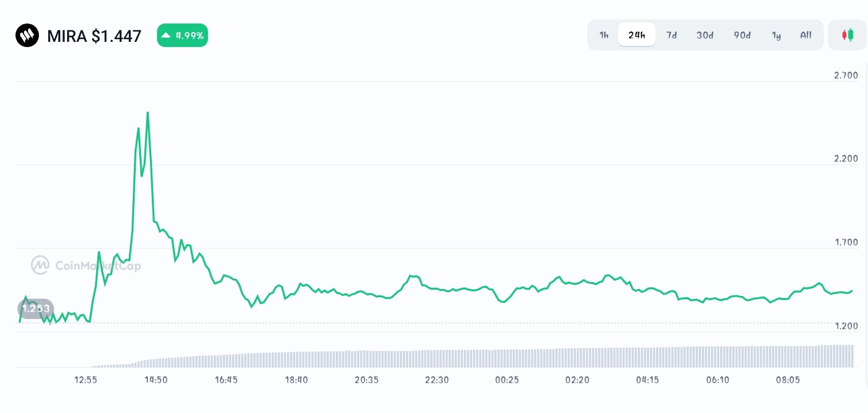This screenshot has width=868, height=413.
Task: Open the MIRA $1.447 price title
Action: [x=94, y=36]
